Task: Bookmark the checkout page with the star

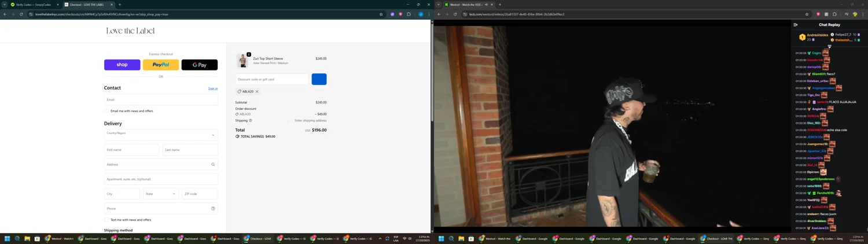Action: pos(381,14)
